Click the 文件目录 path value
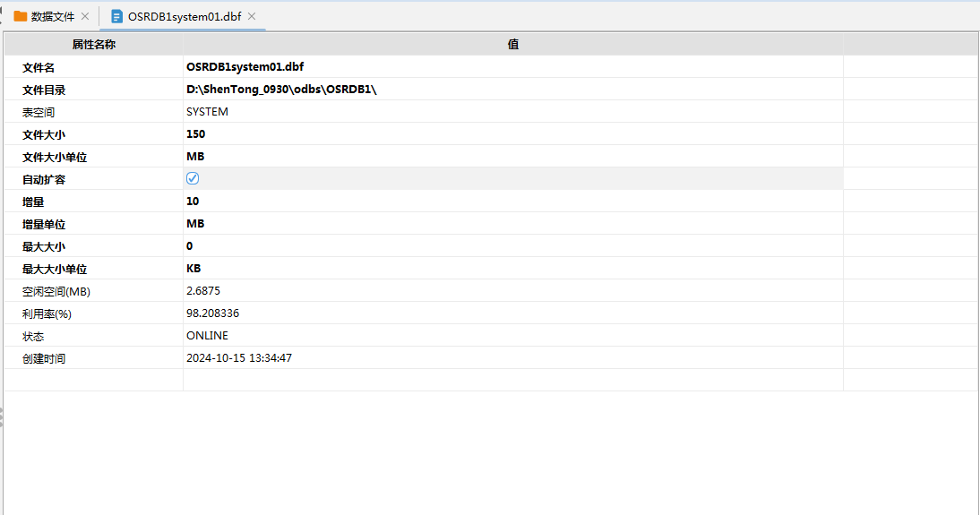 [281, 90]
